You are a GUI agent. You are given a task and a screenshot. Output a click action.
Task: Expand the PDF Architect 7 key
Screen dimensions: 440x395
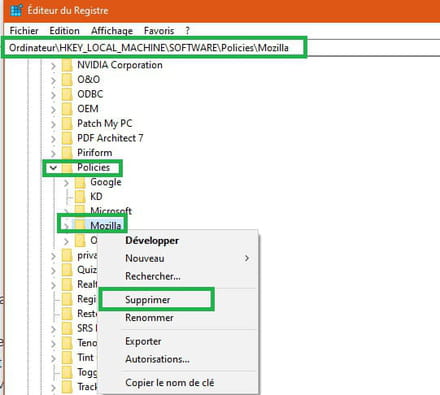click(x=53, y=139)
